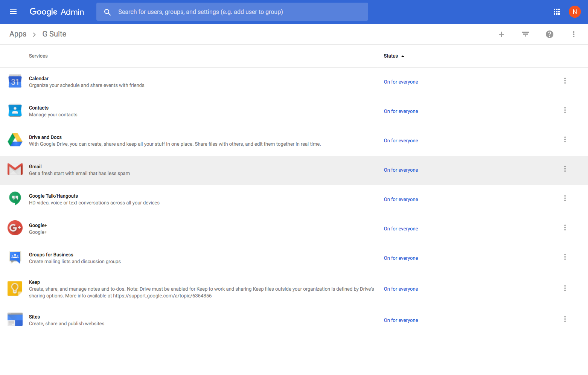Click the Google+ service icon

click(x=15, y=228)
